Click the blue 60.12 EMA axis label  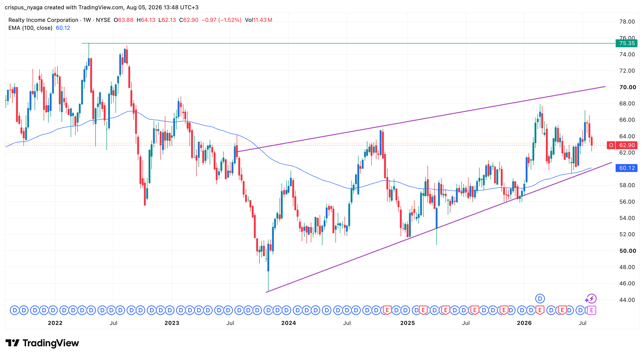pos(627,168)
